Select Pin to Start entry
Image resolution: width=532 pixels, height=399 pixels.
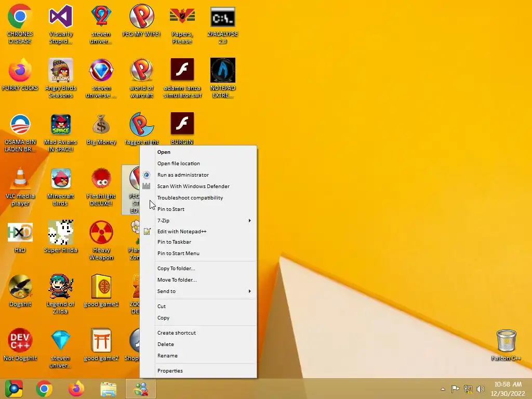coord(198,209)
